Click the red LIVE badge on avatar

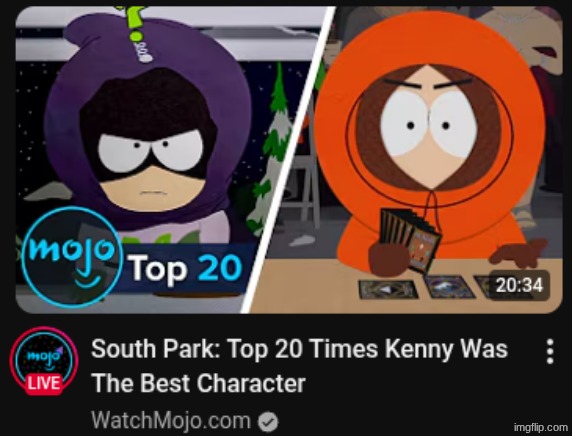point(44,383)
